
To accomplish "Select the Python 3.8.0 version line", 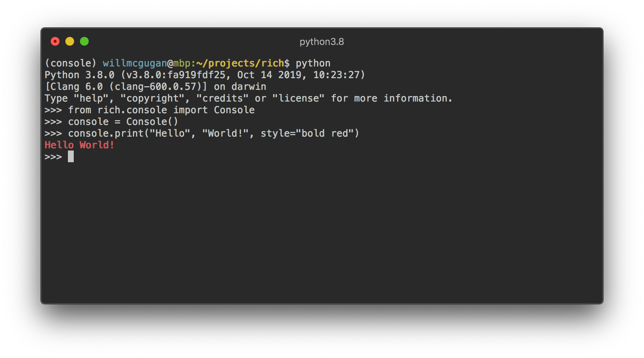I will [x=204, y=75].
